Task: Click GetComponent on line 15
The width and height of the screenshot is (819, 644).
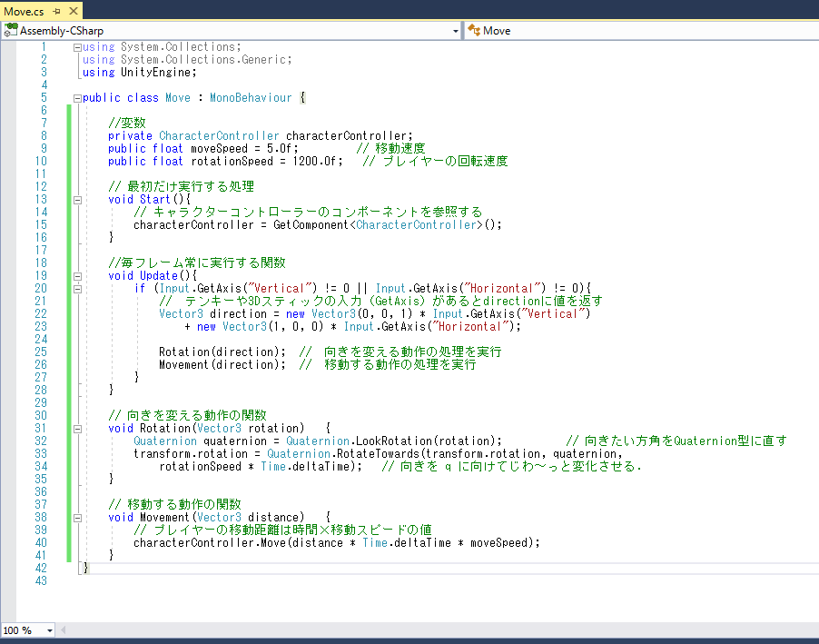Action: coord(311,224)
